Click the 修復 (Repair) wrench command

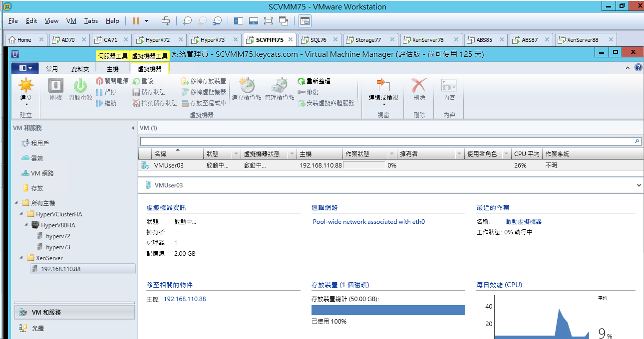point(308,92)
